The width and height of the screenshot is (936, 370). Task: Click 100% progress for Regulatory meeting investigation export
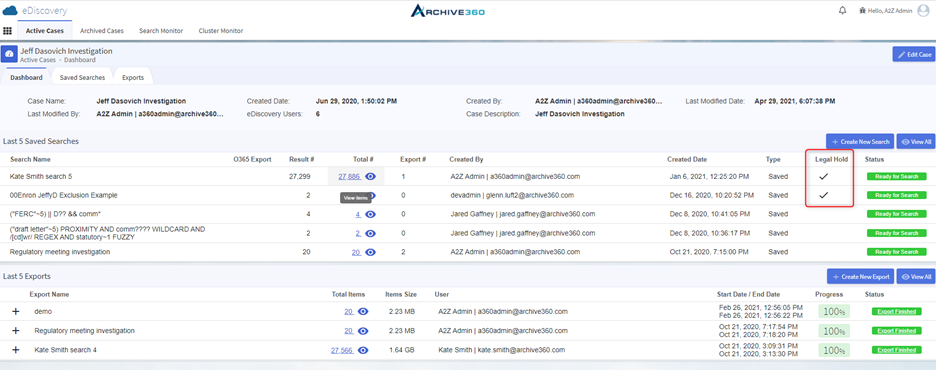pos(835,331)
